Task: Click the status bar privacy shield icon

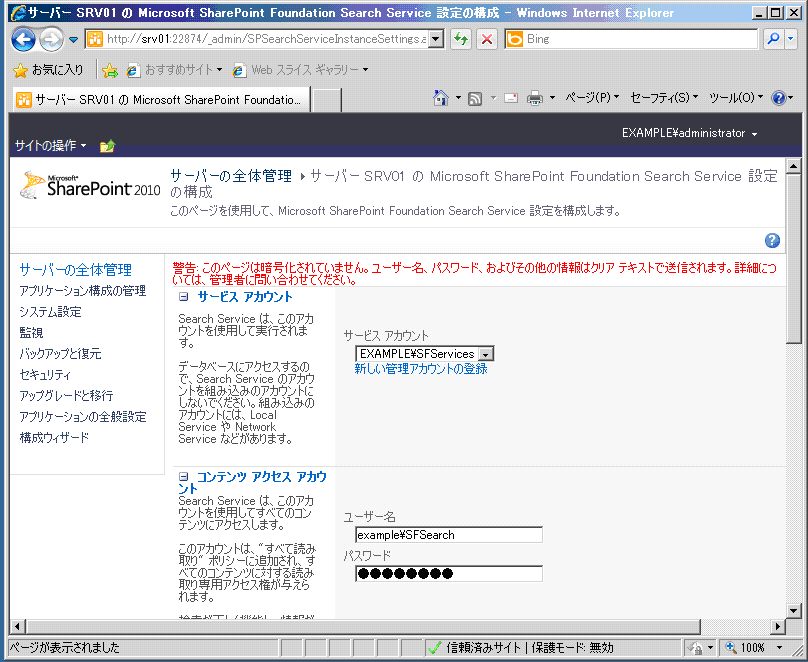Action: 695,648
